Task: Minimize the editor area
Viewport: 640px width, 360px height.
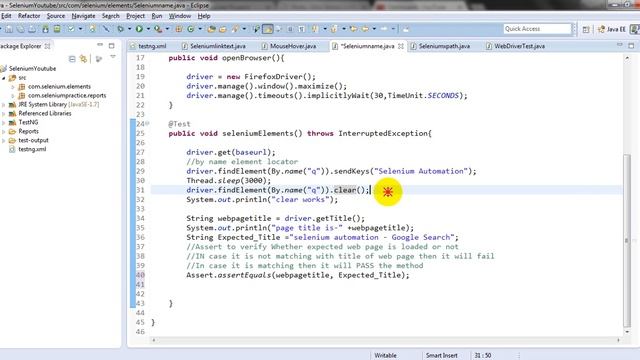Action: [x=620, y=45]
